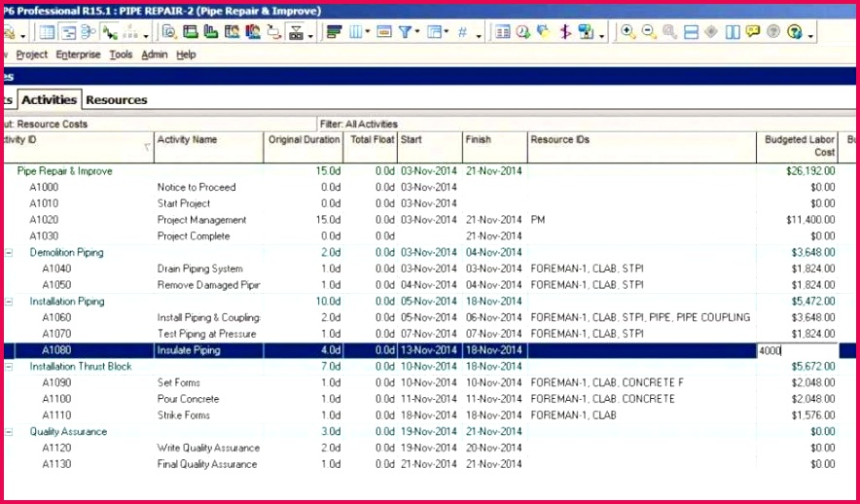The height and width of the screenshot is (504, 860).
Task: Click the Schedule clock icon in toolbar
Action: pyautogui.click(x=523, y=32)
